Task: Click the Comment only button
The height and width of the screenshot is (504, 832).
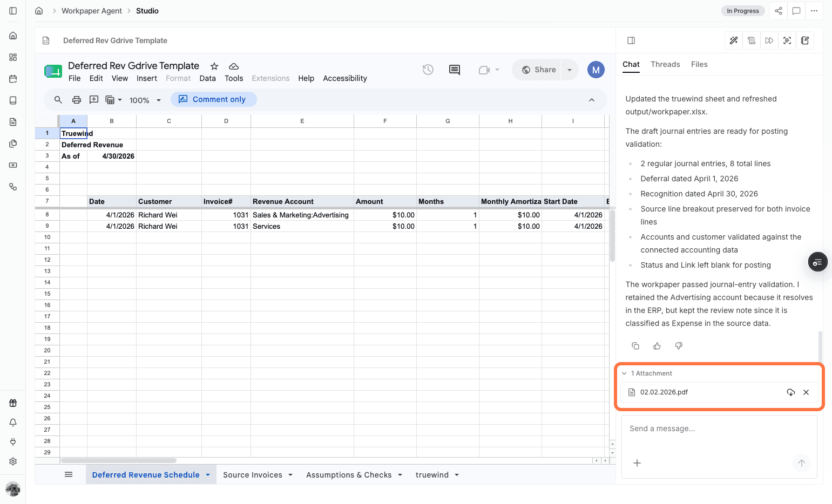Action: (214, 99)
